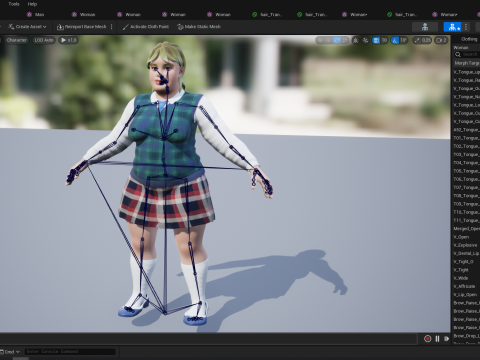Click the animation timeline scrub bar
This screenshot has width=480, height=360.
pyautogui.click(x=208, y=339)
